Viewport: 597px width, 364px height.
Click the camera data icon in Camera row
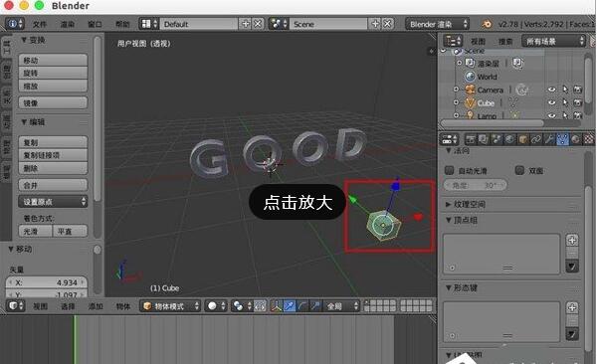521,90
